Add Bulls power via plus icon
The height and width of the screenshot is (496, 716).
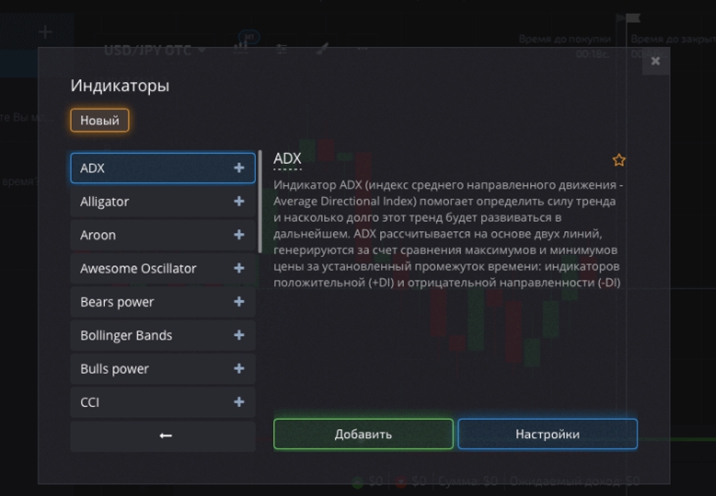(x=238, y=369)
